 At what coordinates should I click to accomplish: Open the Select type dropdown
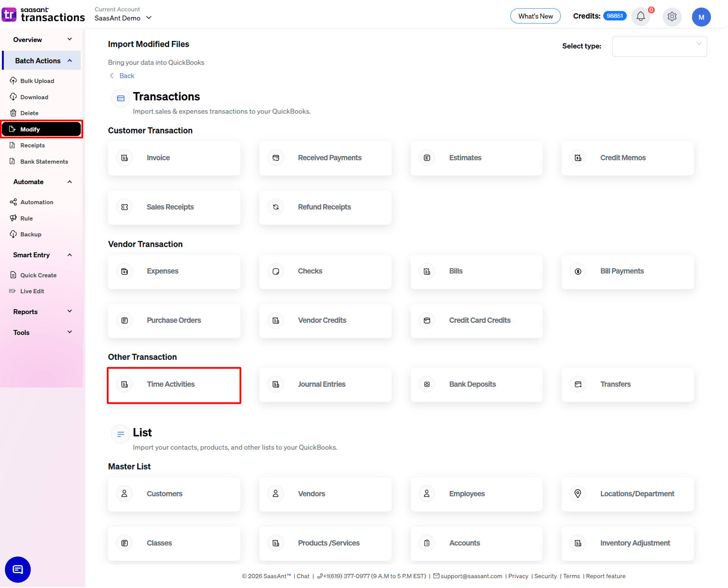point(659,46)
